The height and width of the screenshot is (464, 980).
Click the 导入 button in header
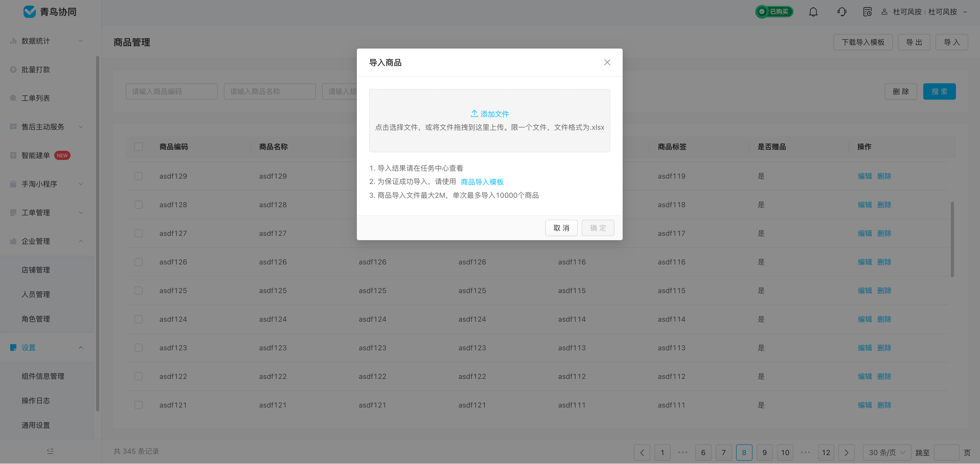951,42
